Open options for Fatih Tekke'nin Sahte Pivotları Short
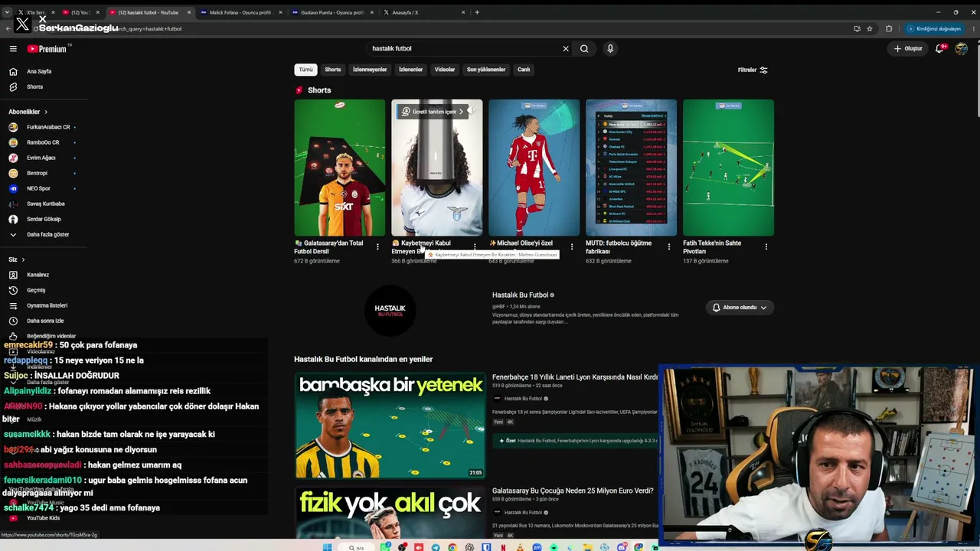This screenshot has height=551, width=980. tap(766, 246)
